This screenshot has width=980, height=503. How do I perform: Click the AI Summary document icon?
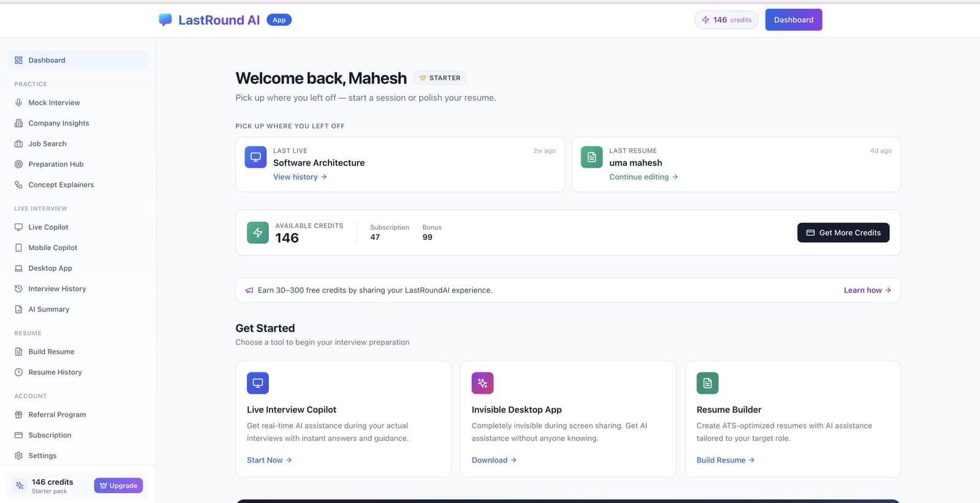coord(18,309)
